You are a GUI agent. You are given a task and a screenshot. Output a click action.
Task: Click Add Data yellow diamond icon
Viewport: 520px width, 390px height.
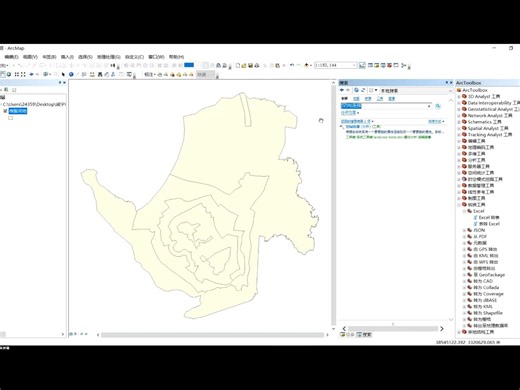pos(307,65)
